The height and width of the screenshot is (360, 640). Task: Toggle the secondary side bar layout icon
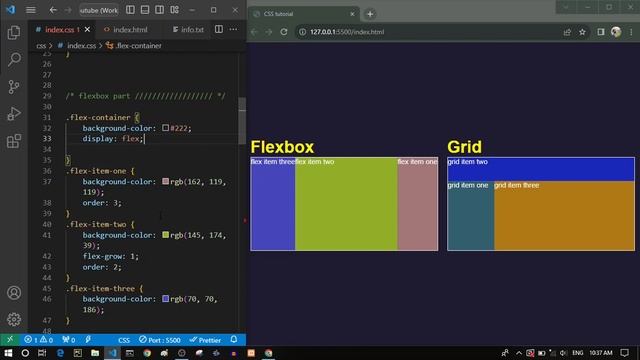(160, 10)
